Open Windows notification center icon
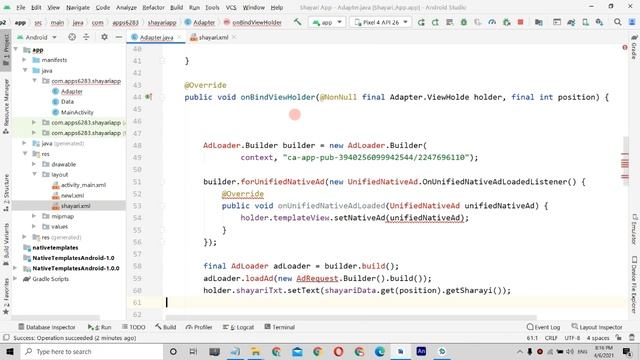 [627, 351]
